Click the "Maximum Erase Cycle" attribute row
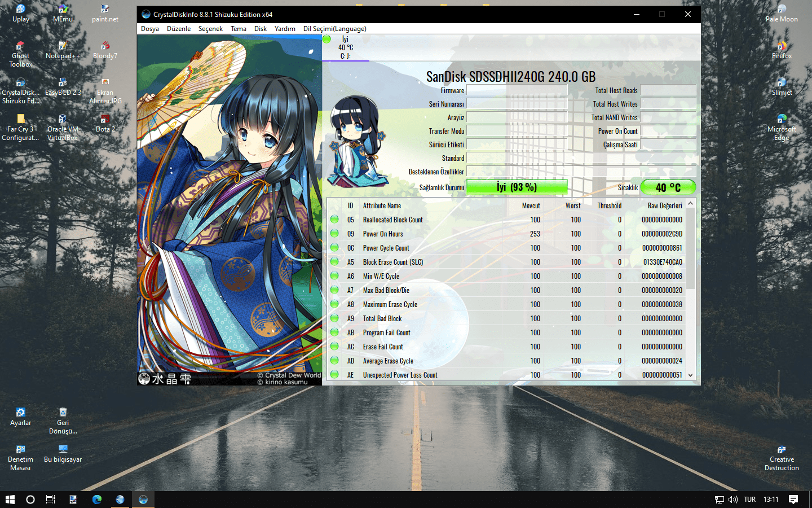Image resolution: width=812 pixels, height=508 pixels. coord(507,304)
